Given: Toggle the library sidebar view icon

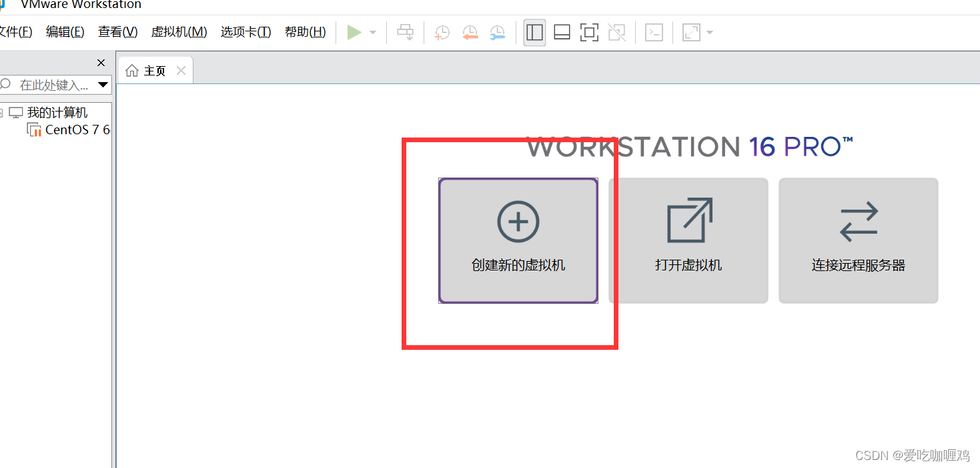Looking at the screenshot, I should coord(534,32).
